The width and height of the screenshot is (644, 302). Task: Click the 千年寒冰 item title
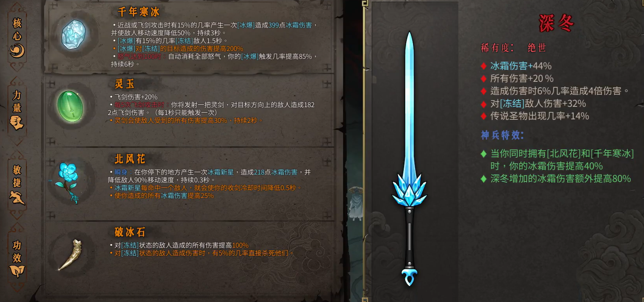tap(139, 12)
